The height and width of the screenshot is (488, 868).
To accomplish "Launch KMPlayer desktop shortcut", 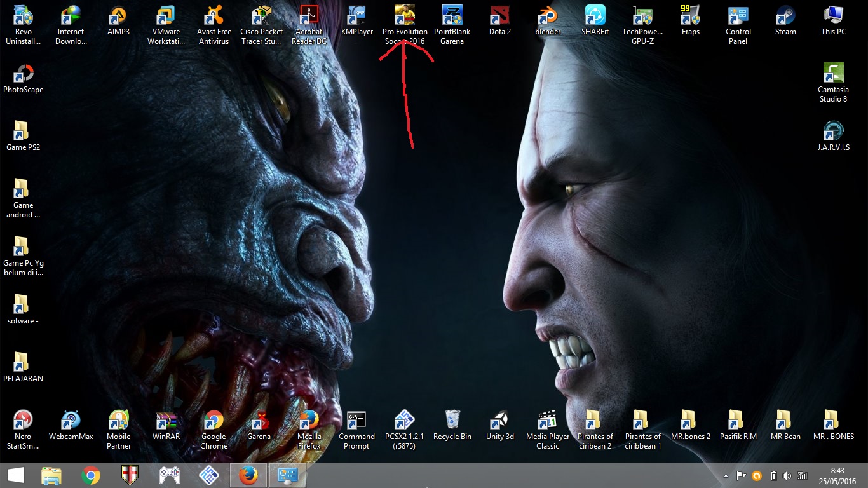I will tap(357, 21).
